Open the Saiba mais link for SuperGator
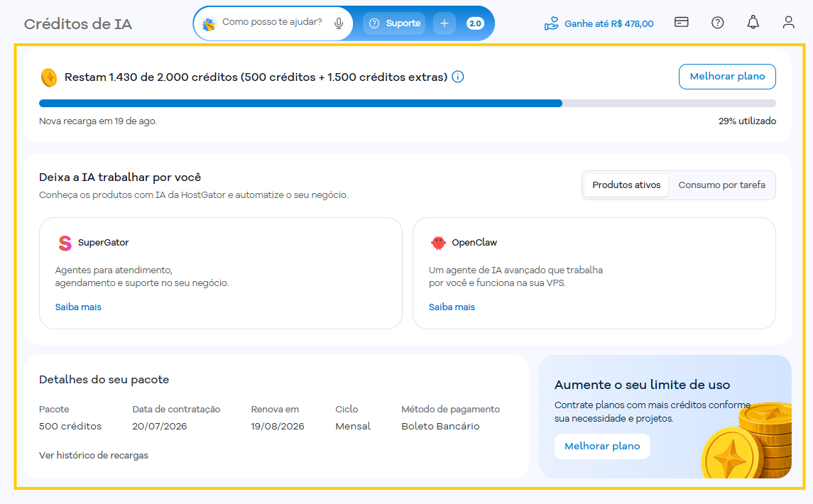 (78, 307)
